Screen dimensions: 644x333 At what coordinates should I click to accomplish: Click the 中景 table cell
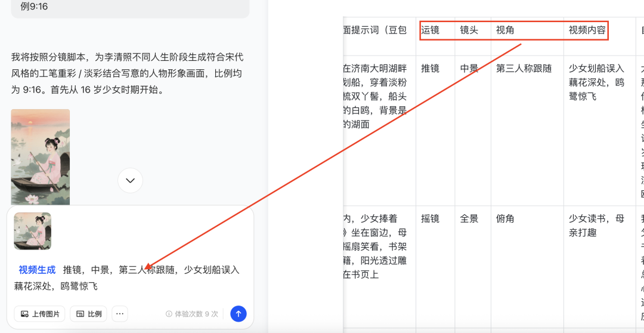pyautogui.click(x=473, y=131)
